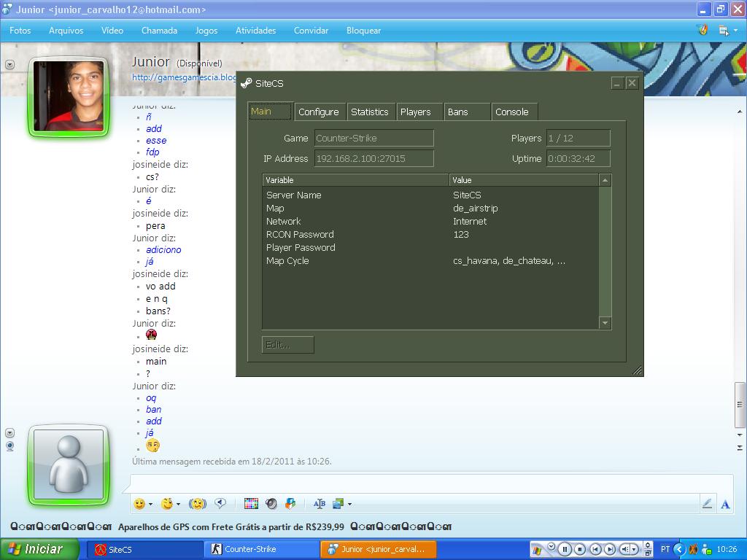Viewport: 747px width, 560px height.
Task: Open the Fotos menu in Messenger
Action: (x=20, y=31)
